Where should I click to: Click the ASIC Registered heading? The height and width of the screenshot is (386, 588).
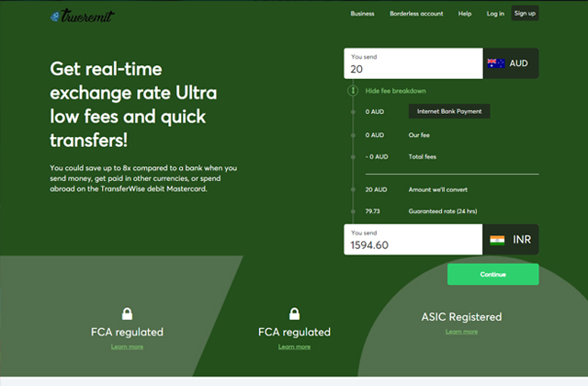(x=461, y=317)
